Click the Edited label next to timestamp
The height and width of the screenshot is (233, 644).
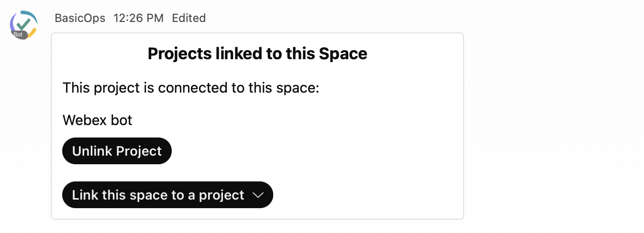coord(189,18)
